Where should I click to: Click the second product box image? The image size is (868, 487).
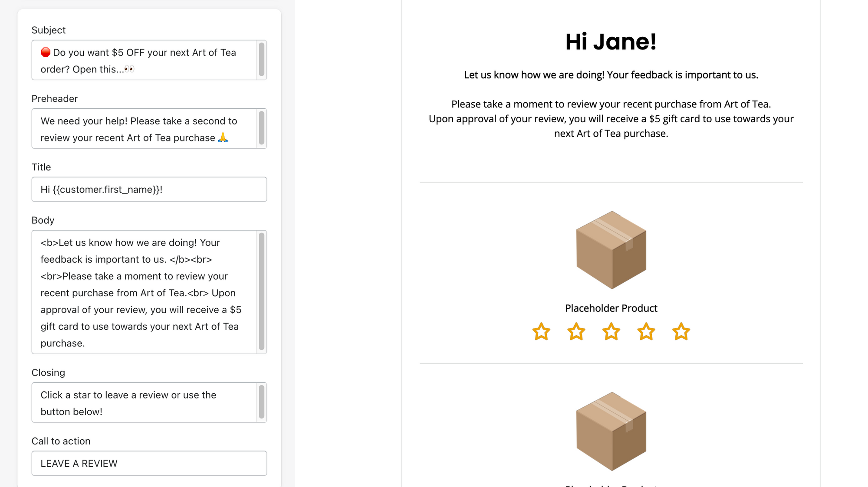[x=611, y=431]
